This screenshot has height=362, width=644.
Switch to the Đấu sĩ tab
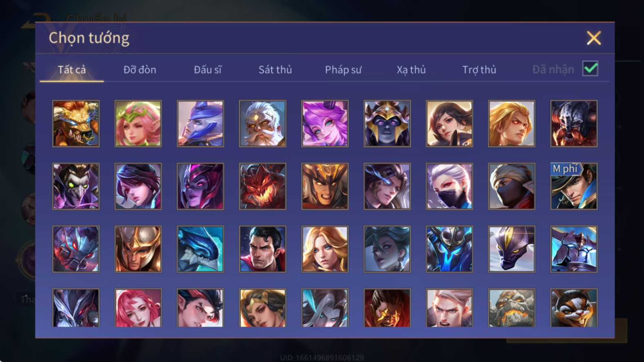point(207,70)
